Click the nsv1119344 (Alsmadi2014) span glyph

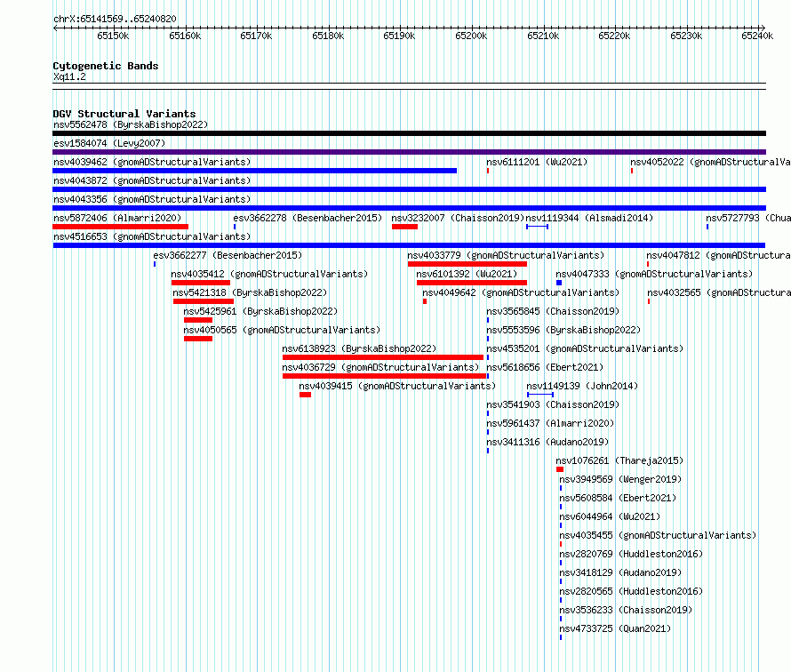pos(537,227)
